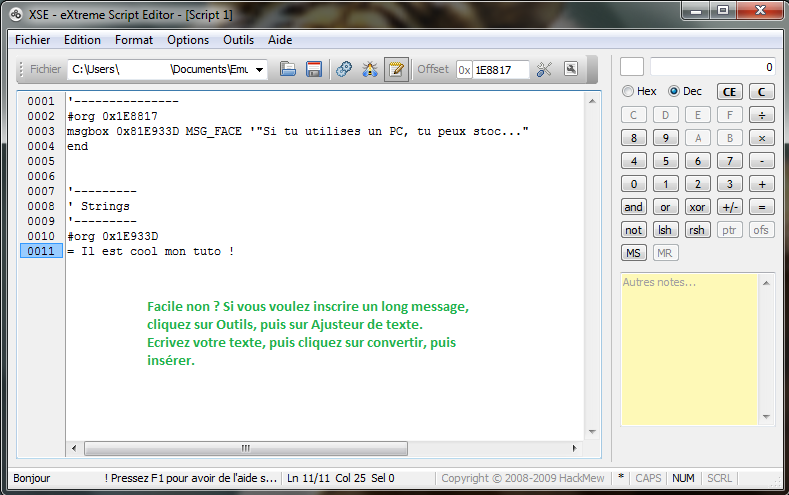Click the small icon right of the tools icon
Viewport: 789px width, 495px height.
pyautogui.click(x=571, y=69)
